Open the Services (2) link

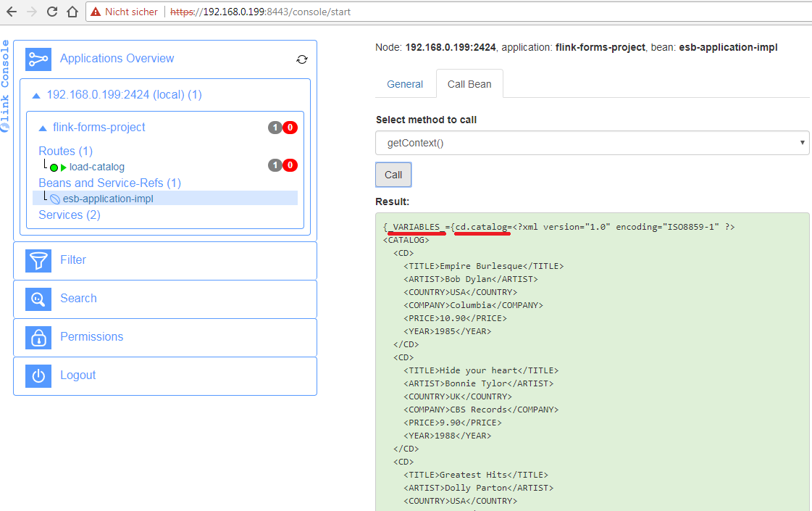[x=70, y=215]
